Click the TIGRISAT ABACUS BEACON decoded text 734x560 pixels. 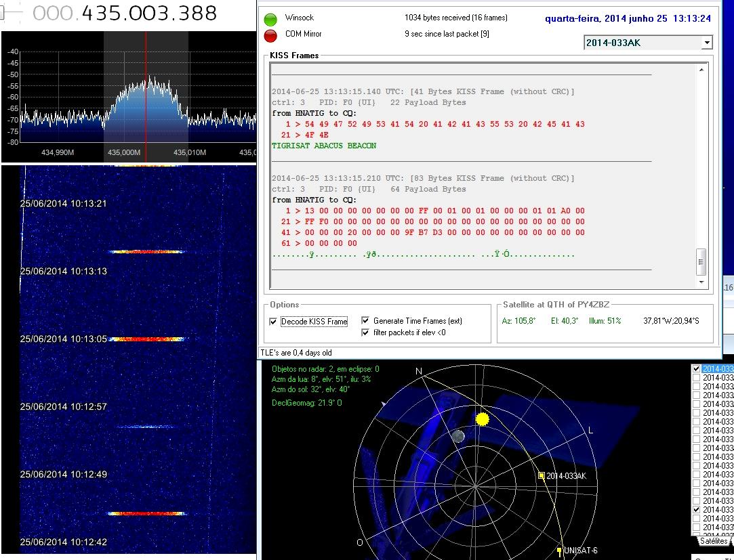[x=324, y=146]
